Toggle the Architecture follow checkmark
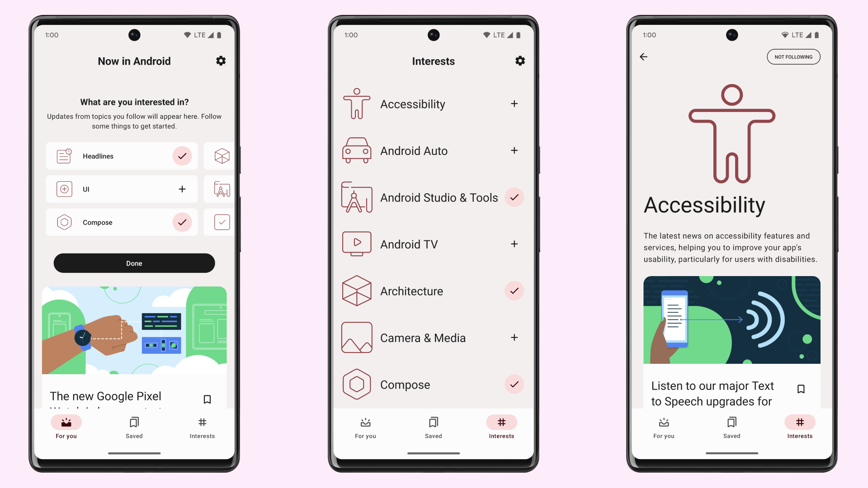Image resolution: width=868 pixels, height=488 pixels. (514, 291)
